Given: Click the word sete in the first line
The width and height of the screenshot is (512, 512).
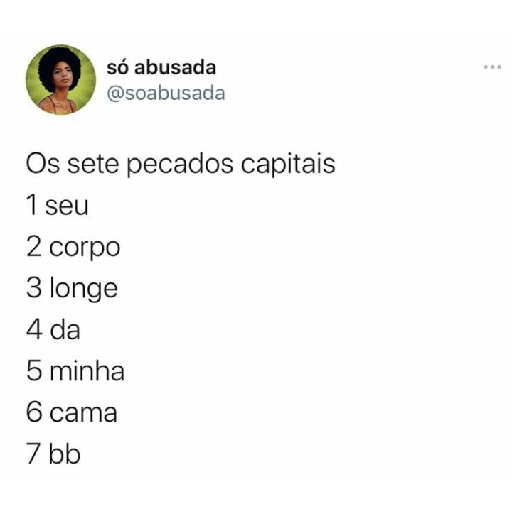Looking at the screenshot, I should tap(93, 164).
